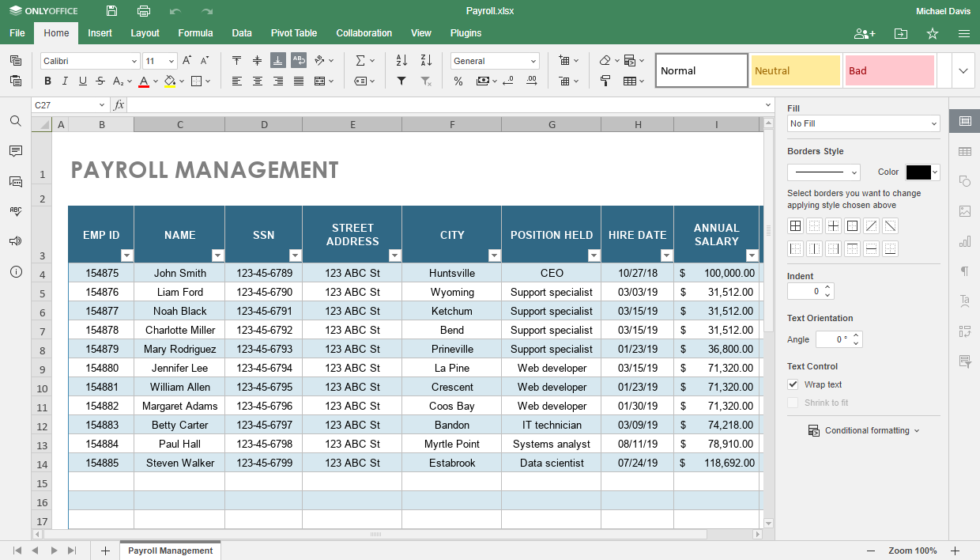Open the Find magnifier in left sidebar
Image resolution: width=980 pixels, height=560 pixels.
(x=16, y=121)
